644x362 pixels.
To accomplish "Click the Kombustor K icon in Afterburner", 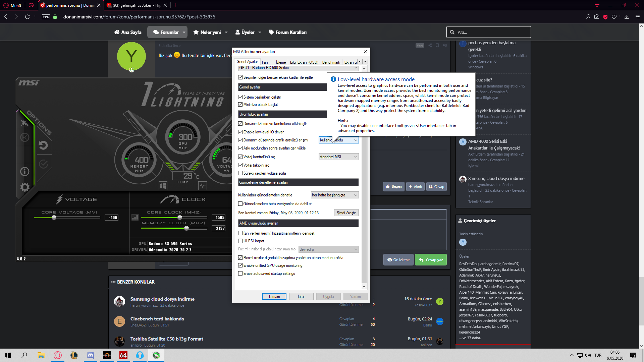I will [x=25, y=137].
